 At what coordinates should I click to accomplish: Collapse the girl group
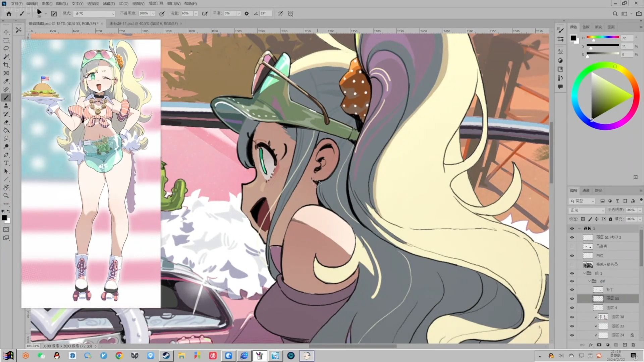click(x=589, y=281)
